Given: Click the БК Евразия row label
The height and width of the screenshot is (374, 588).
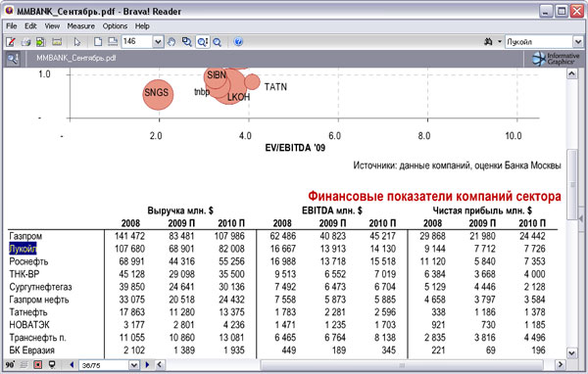Looking at the screenshot, I should click(32, 351).
